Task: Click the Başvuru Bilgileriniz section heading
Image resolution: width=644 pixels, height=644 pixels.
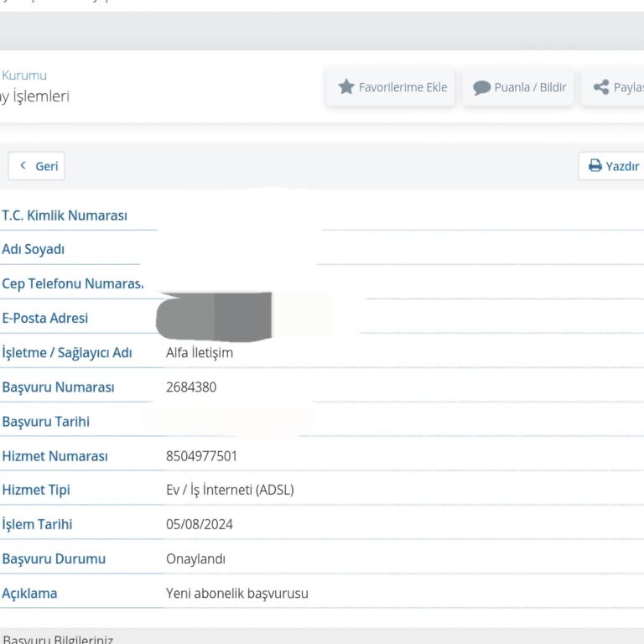Action: (58, 639)
